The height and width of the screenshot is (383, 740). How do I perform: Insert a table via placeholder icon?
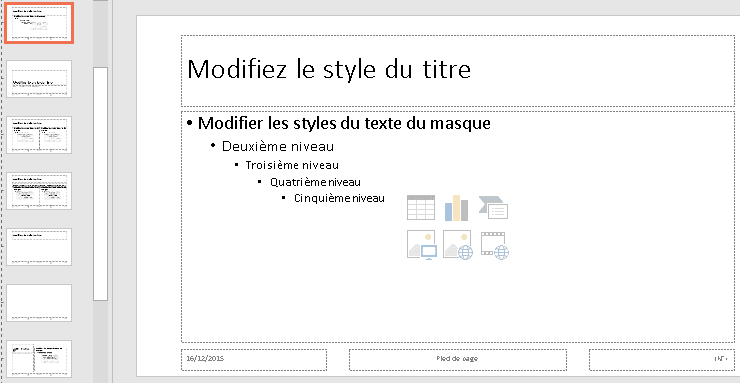point(420,208)
